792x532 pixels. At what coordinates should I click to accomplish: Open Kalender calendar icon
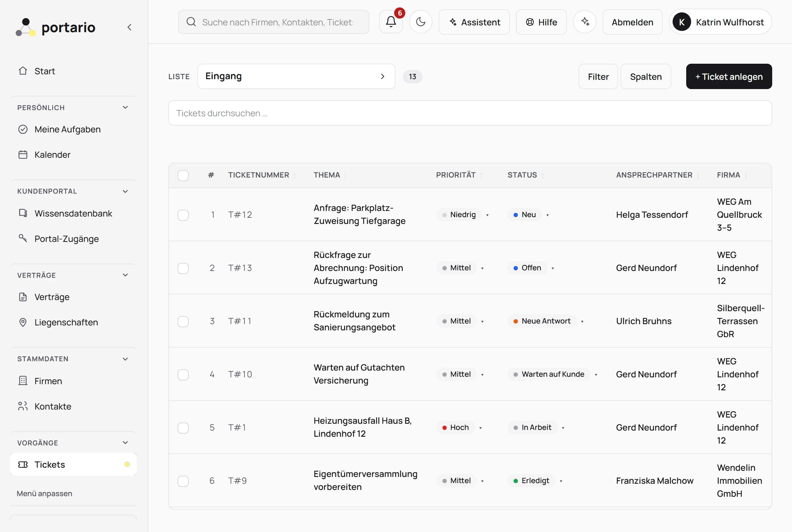[23, 155]
